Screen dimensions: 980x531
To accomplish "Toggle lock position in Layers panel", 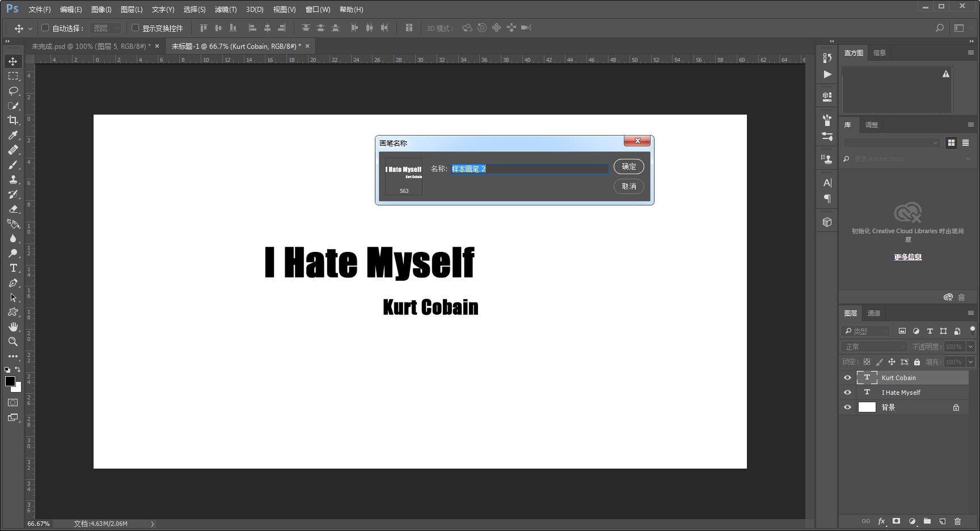I will 892,362.
